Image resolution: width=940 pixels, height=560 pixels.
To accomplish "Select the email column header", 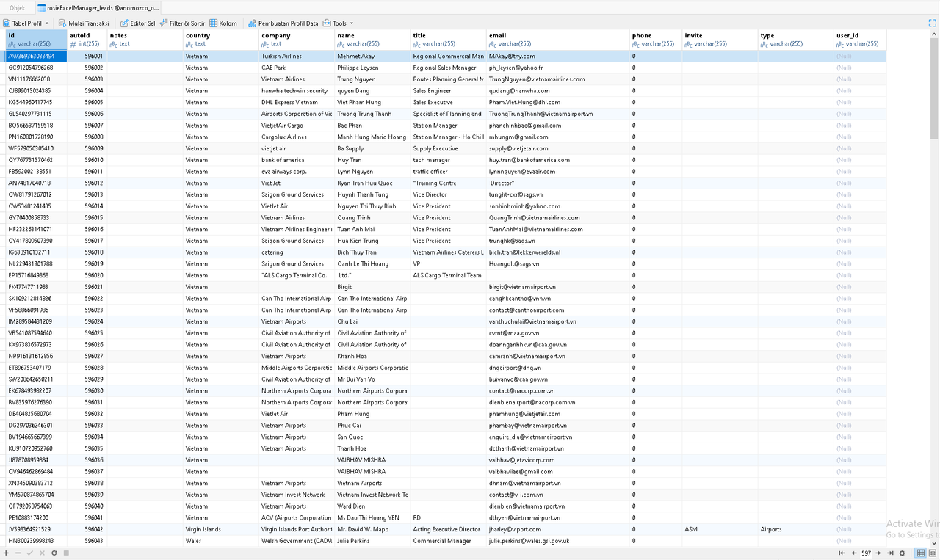I will pyautogui.click(x=558, y=40).
